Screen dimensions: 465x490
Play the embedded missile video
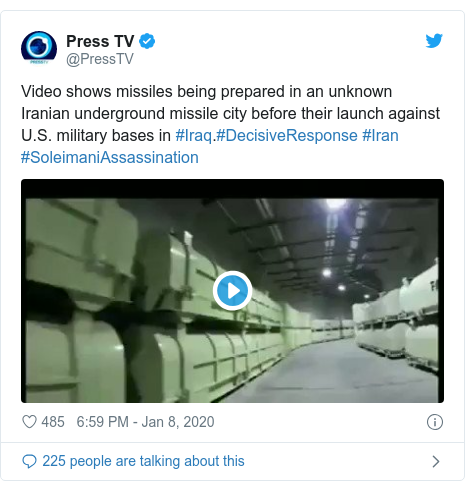[x=232, y=291]
